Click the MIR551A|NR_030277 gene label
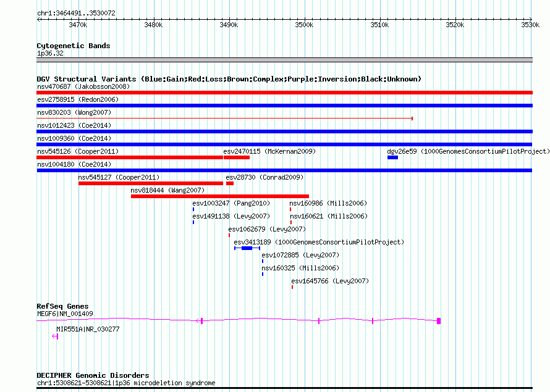Screen dimensions: 550x392 click(x=88, y=329)
